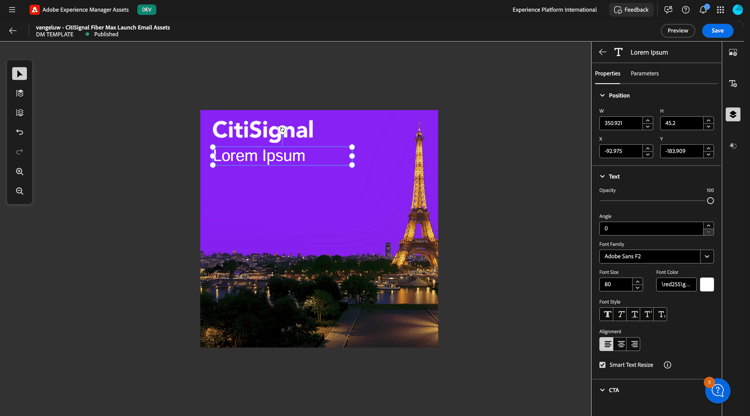Increase the Font Size stepper
Image resolution: width=750 pixels, height=416 pixels.
point(637,281)
